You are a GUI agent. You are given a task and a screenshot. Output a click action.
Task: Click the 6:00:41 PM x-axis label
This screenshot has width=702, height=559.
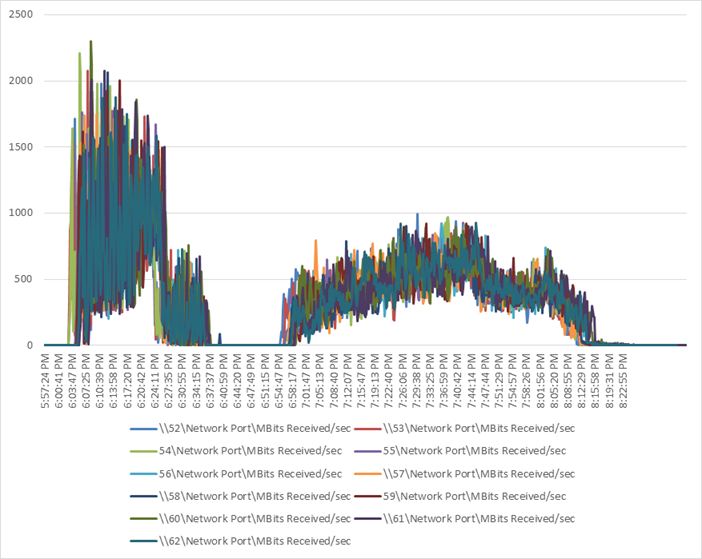59,381
